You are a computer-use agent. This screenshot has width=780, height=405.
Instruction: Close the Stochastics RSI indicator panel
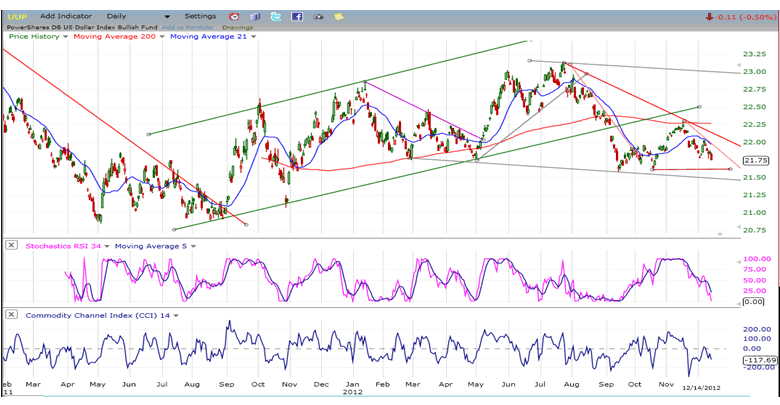11,245
